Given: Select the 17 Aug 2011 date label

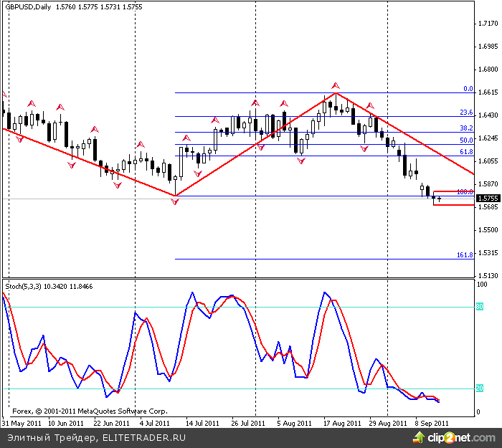Looking at the screenshot, I should (x=342, y=423).
